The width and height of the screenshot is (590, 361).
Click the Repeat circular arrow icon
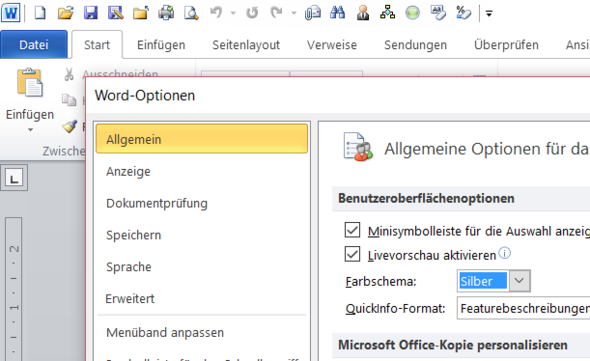(252, 13)
